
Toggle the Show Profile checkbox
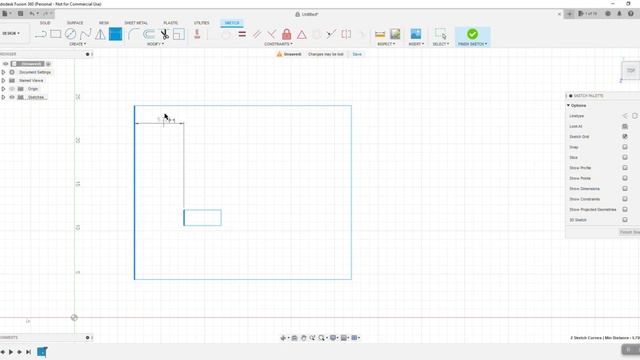[x=625, y=168]
